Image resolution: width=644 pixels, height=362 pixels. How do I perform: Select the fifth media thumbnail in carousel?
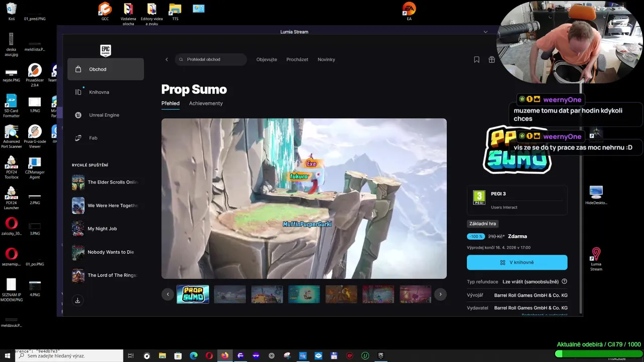click(x=342, y=295)
